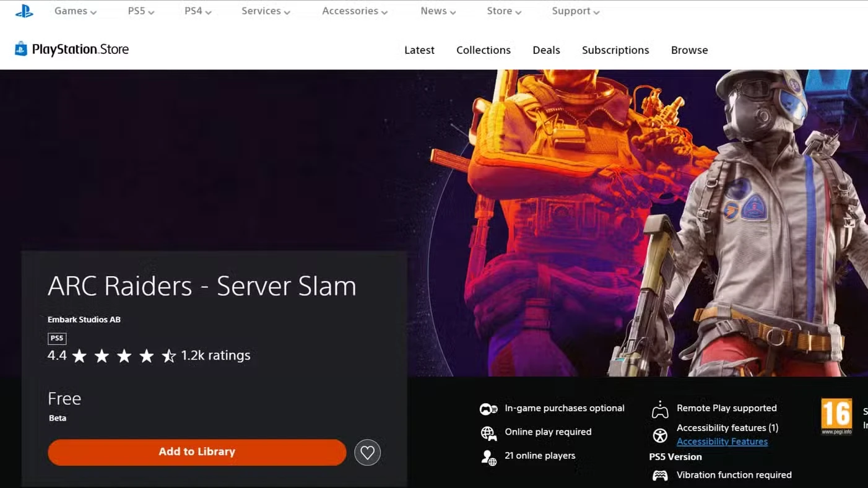Click the vibration function controller icon
This screenshot has width=868, height=488.
click(660, 476)
